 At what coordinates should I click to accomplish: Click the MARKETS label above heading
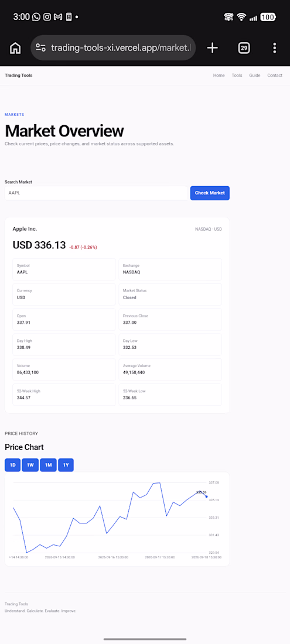click(x=15, y=115)
